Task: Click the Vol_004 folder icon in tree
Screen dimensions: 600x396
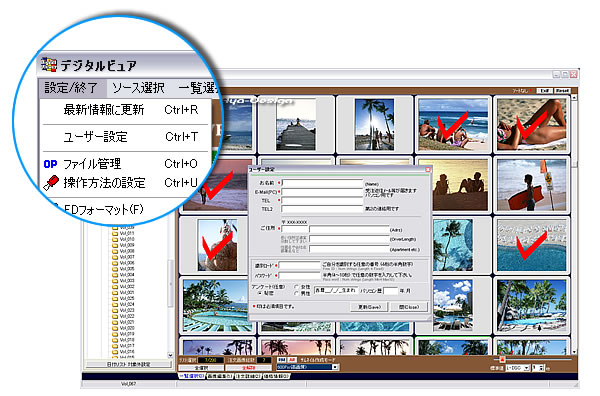Action: (x=115, y=275)
